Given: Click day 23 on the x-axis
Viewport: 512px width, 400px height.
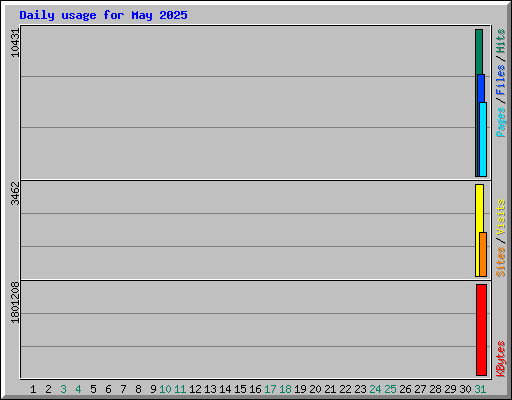Looking at the screenshot, I should coord(360,389).
